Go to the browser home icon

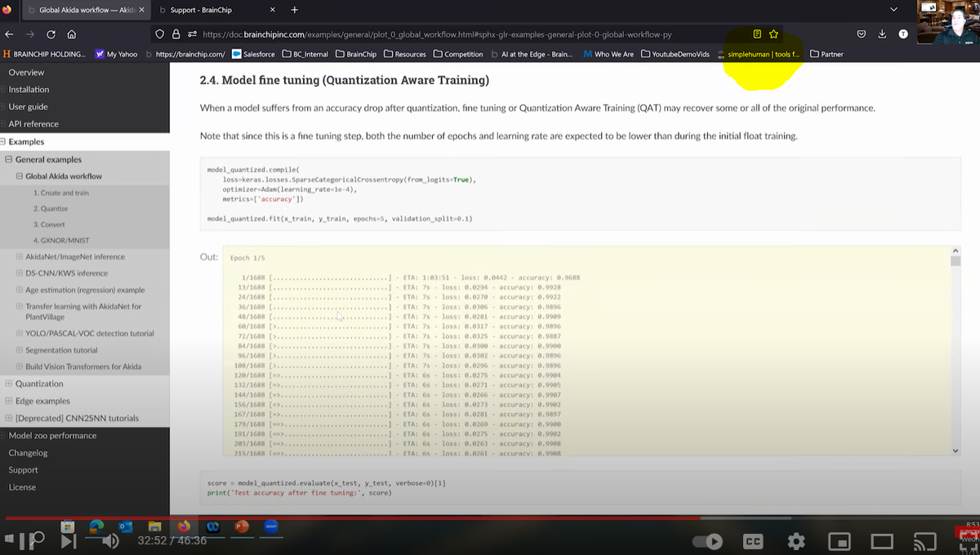pyautogui.click(x=72, y=34)
